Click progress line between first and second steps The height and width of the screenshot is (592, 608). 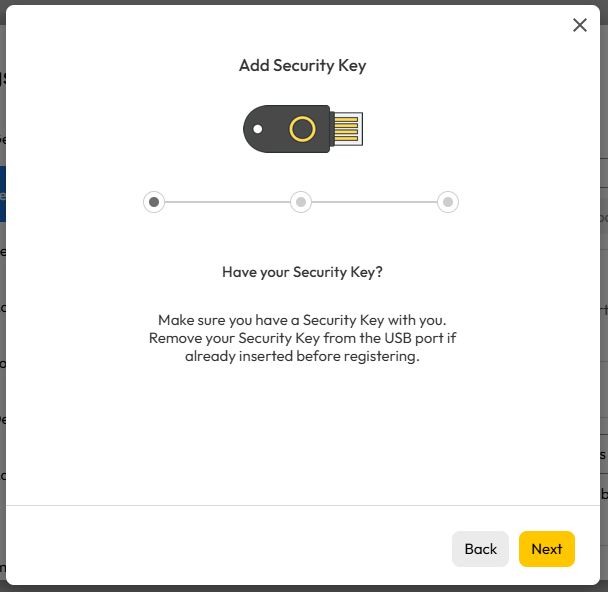pyautogui.click(x=227, y=202)
